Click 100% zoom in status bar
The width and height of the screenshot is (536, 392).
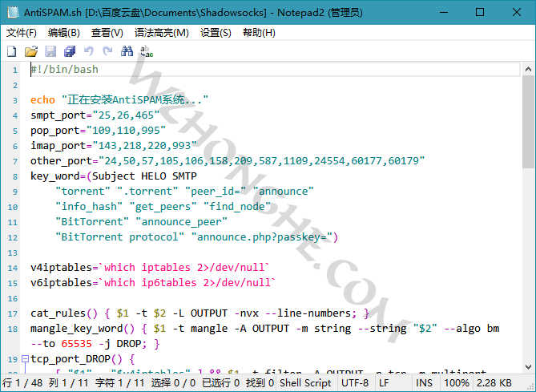(457, 382)
